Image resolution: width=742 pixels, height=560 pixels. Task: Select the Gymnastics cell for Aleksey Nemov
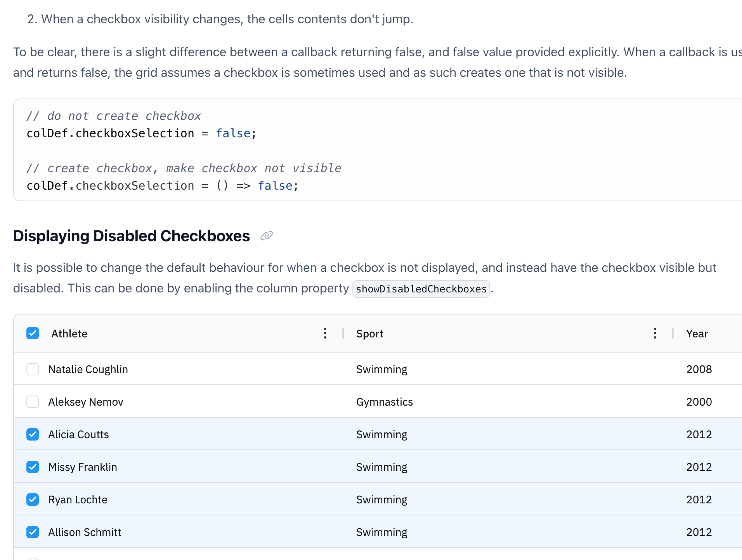click(384, 402)
